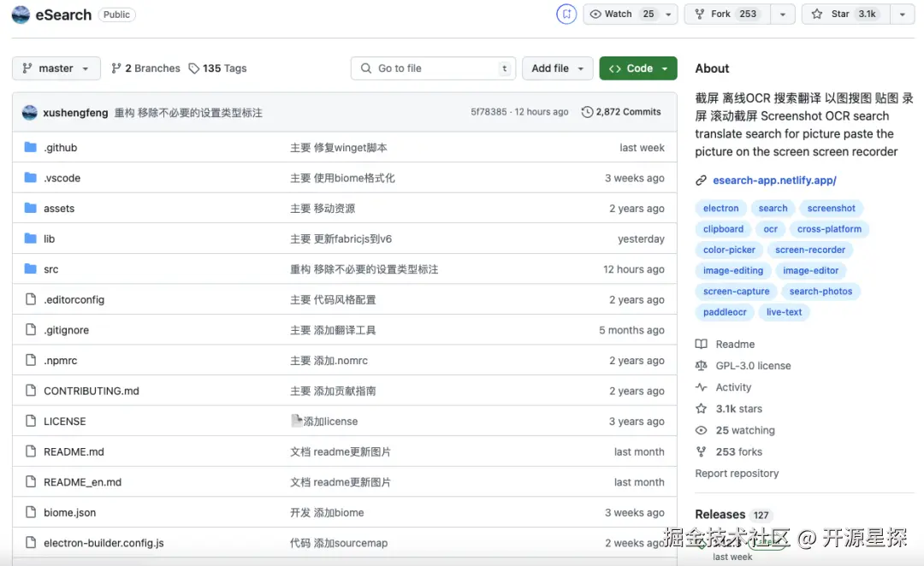Click the file icon beside .gitignore

click(31, 330)
